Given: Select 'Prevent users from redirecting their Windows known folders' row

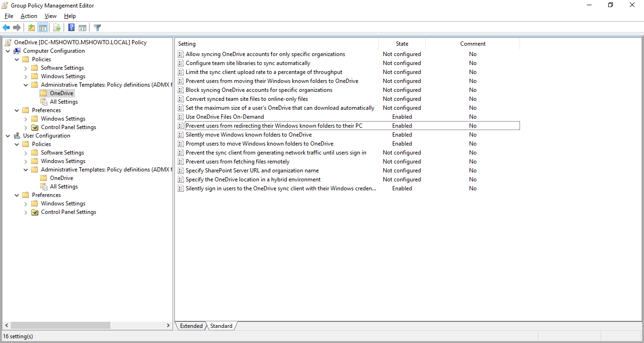Looking at the screenshot, I should (x=348, y=126).
